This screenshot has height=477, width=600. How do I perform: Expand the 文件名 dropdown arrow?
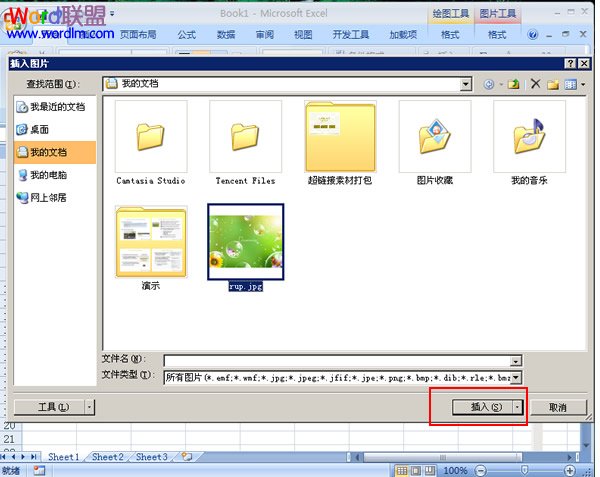click(x=515, y=361)
